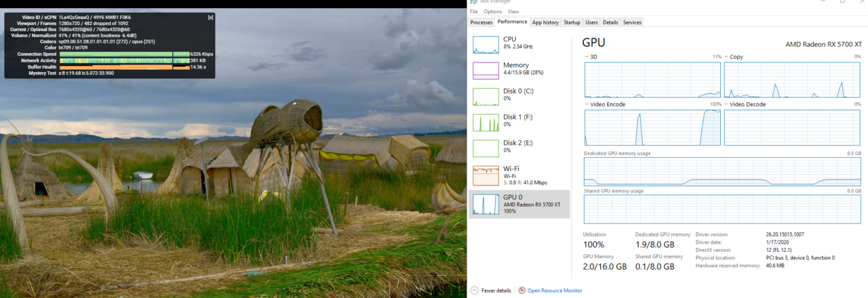The height and width of the screenshot is (298, 868).
Task: Open the Services tab
Action: click(x=632, y=22)
